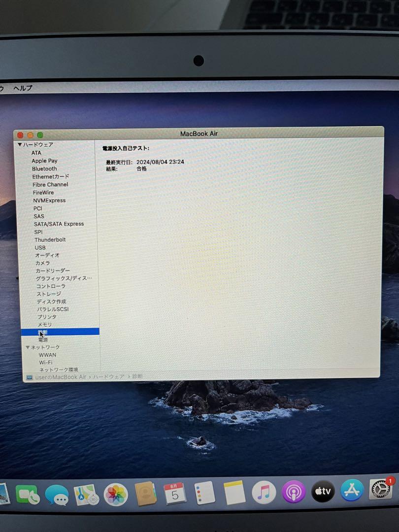Select 電源 below the highlighted row
Image resolution: width=399 pixels, height=532 pixels.
43,339
